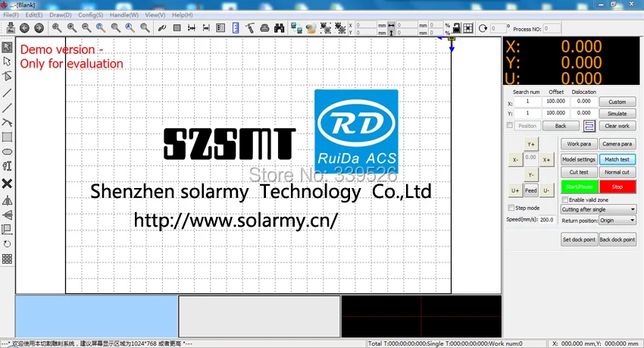Click the blue ruler measure icon
This screenshot has height=348, width=644.
(x=236, y=28)
